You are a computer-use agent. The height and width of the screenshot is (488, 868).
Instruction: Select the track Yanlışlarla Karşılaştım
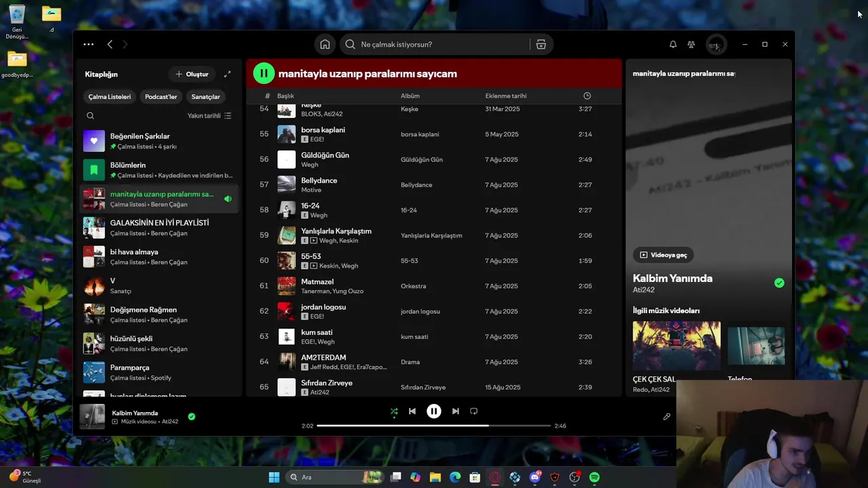434,235
